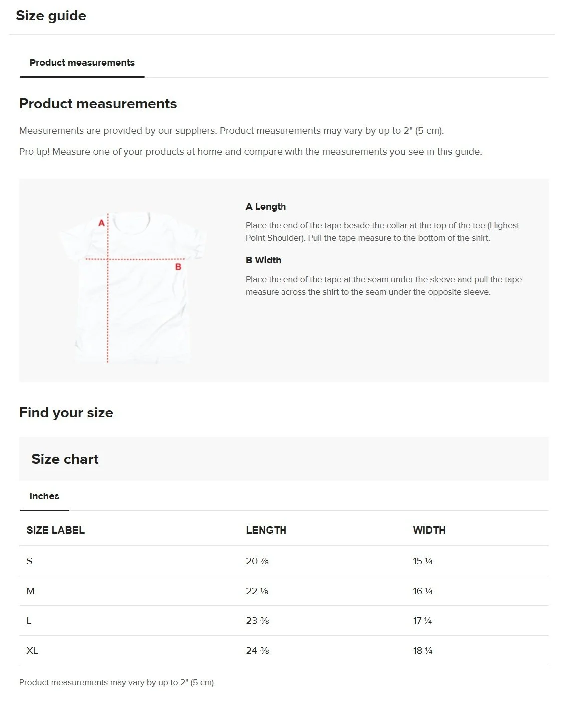Click the 18 ¼ width value
Viewport: 565px width, 728px height.
423,651
